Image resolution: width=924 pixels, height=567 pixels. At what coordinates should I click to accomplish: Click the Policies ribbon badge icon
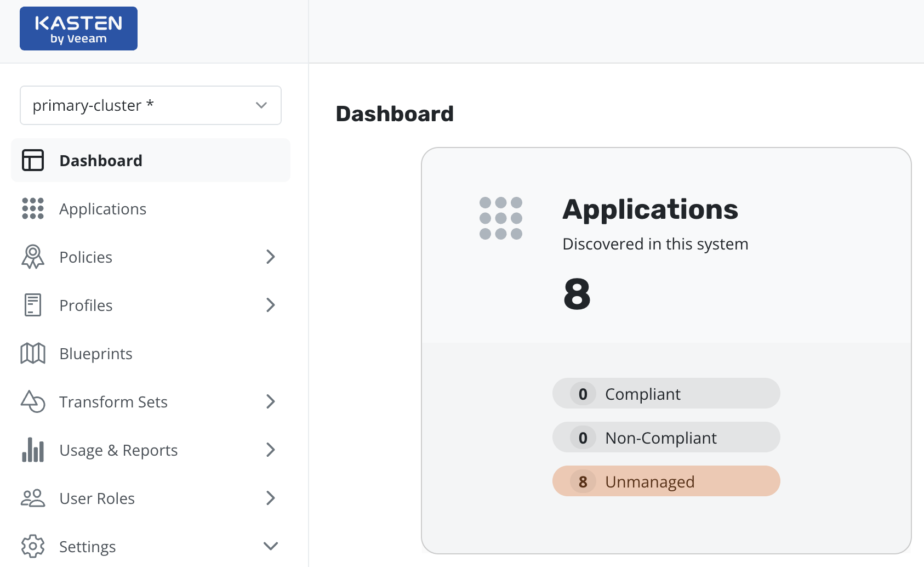point(33,257)
